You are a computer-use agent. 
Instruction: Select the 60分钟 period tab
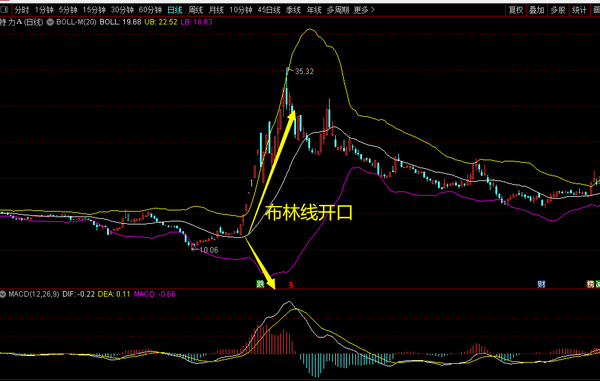(150, 10)
